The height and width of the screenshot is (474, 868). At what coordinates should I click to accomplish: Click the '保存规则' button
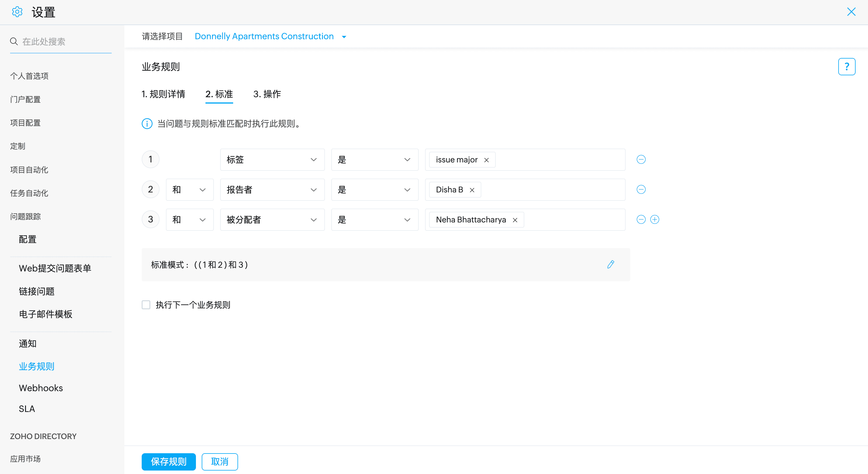169,461
